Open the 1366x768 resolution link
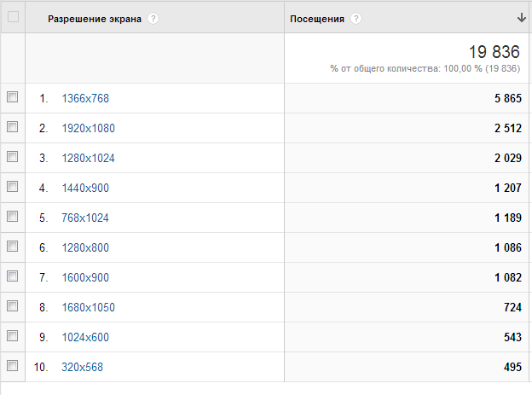 pos(85,98)
